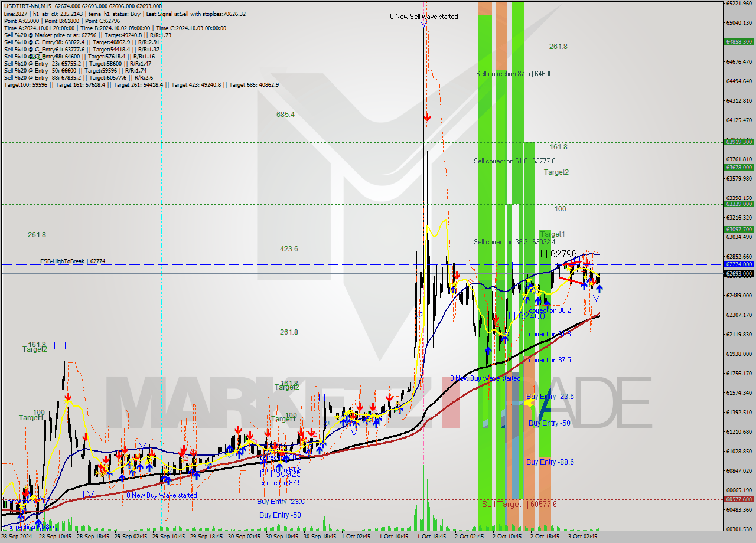Click the red 60577.600 price tag
The width and height of the screenshot is (756, 543).
click(x=738, y=499)
